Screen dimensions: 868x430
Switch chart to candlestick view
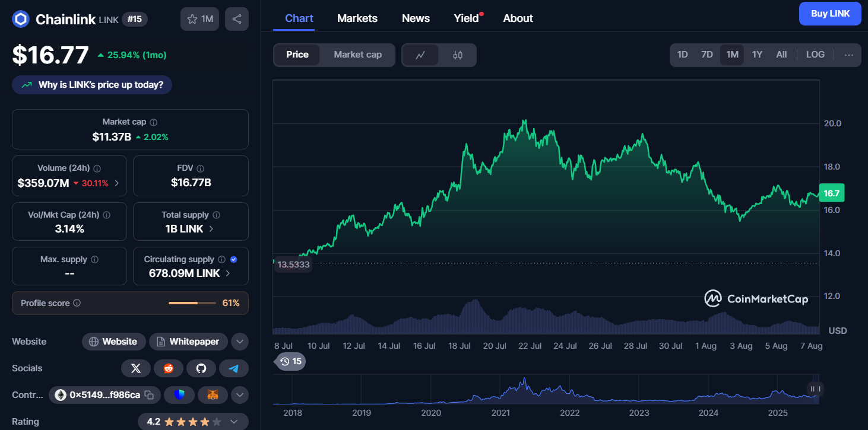pos(457,55)
